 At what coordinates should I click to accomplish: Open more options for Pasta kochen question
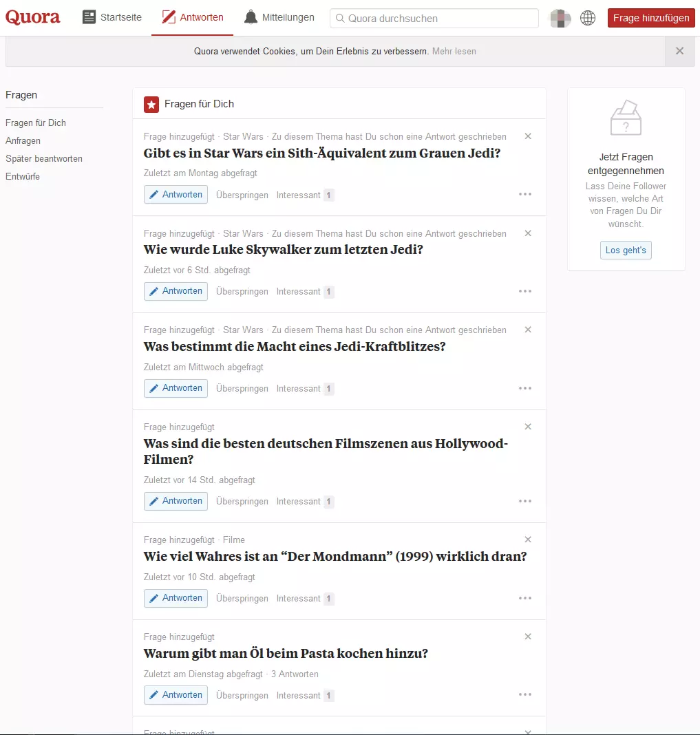coord(525,694)
